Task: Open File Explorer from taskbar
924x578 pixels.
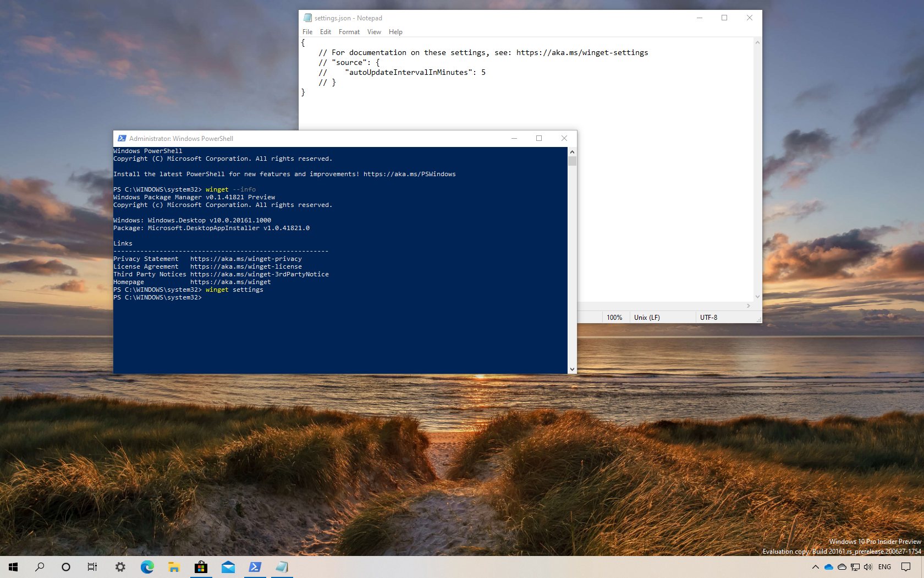Action: tap(174, 567)
